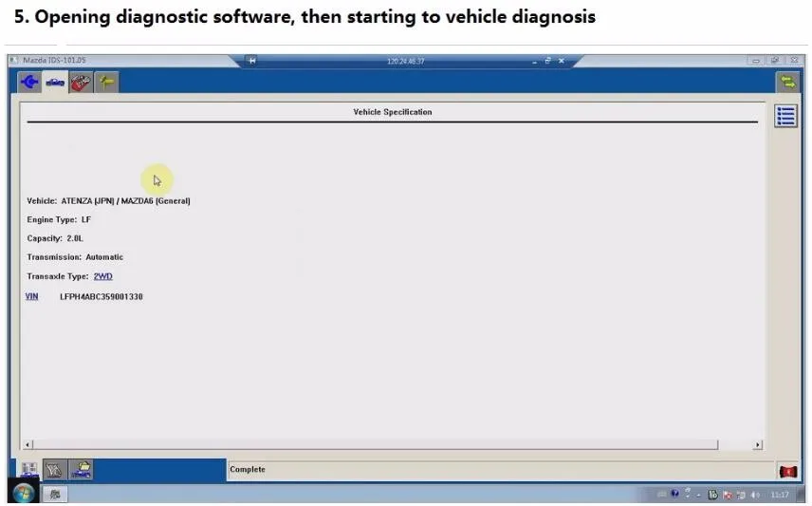Click the help question mark tray icon
The width and height of the screenshot is (812, 506).
(674, 494)
